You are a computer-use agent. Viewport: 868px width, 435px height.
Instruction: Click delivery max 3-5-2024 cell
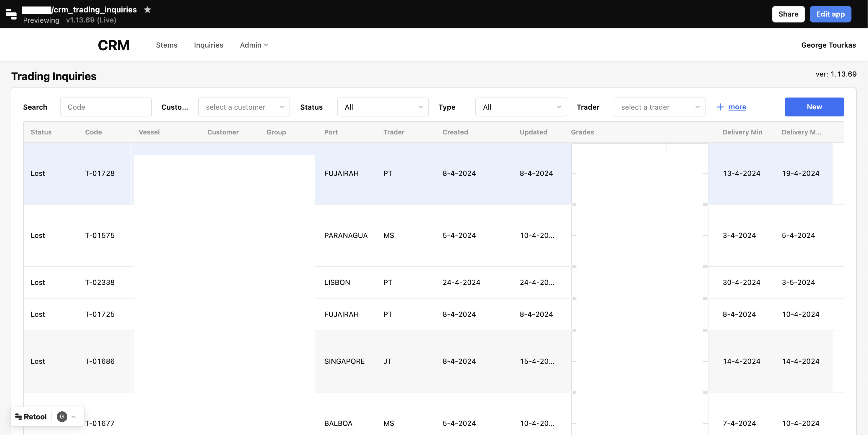798,283
